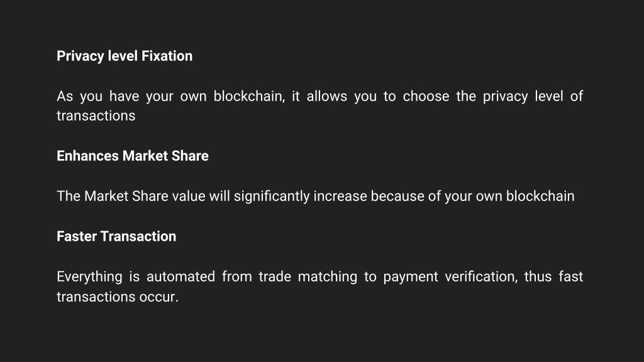Click the word increase in the Market Share sentence
The height and width of the screenshot is (362, 644).
click(x=340, y=196)
